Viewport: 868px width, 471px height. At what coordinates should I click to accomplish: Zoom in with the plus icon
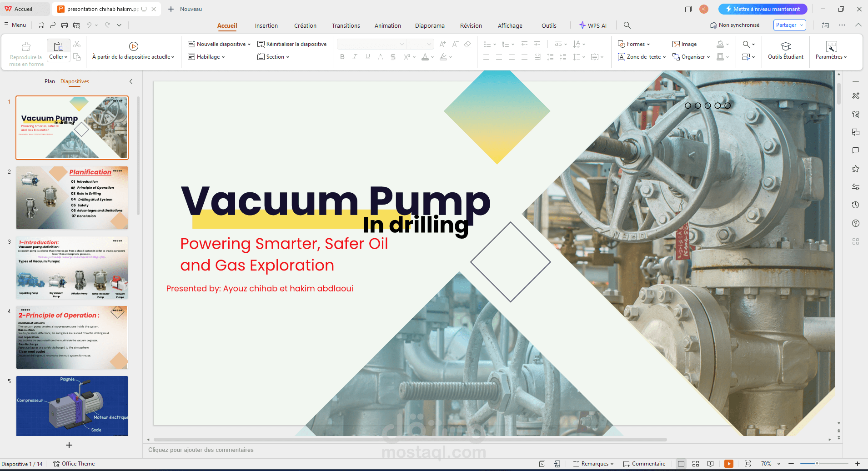(858, 464)
